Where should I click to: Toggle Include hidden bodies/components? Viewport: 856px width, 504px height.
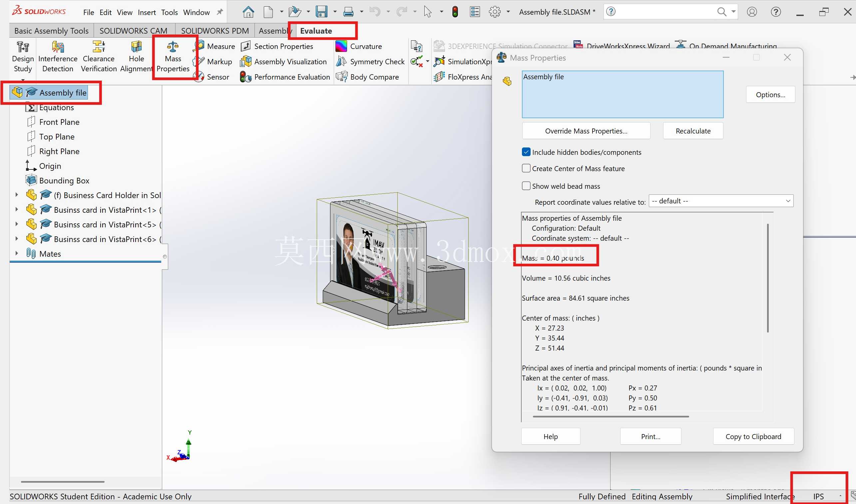[526, 152]
